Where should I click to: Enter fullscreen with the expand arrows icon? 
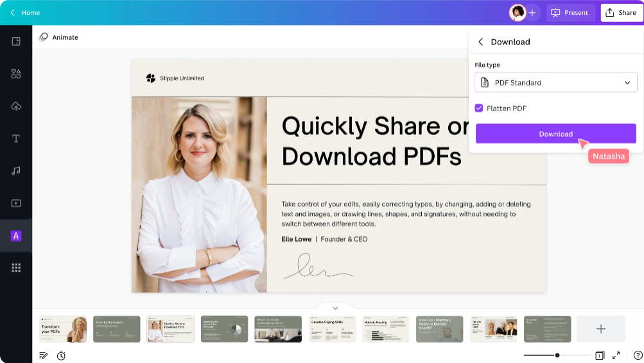(616, 355)
